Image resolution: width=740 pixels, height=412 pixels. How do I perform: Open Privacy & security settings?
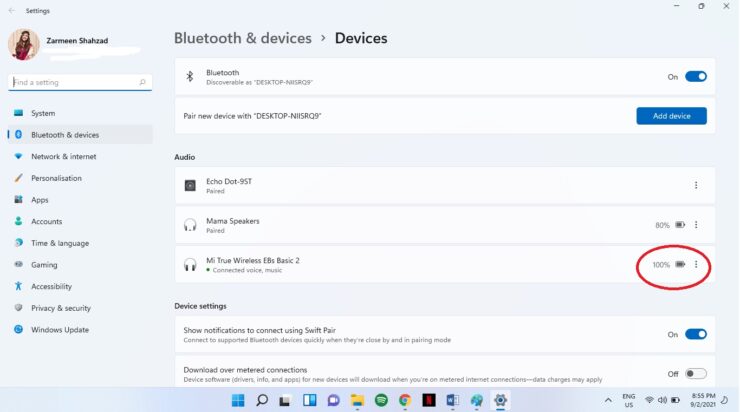(x=80, y=308)
